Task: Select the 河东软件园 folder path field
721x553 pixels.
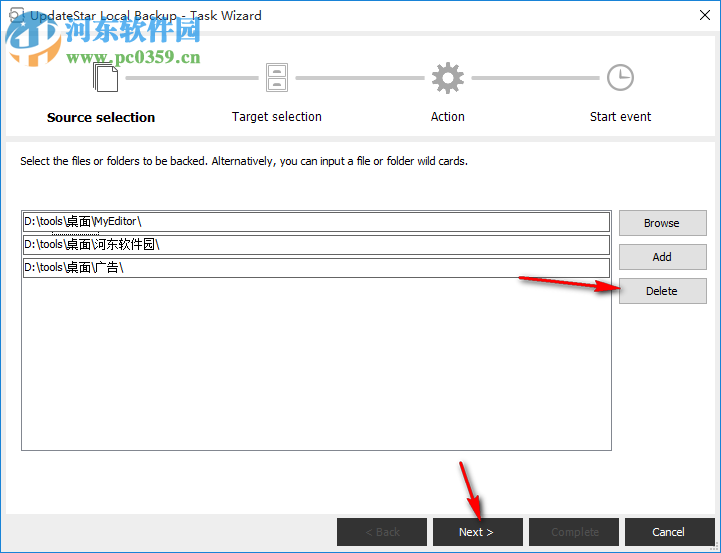Action: [316, 245]
